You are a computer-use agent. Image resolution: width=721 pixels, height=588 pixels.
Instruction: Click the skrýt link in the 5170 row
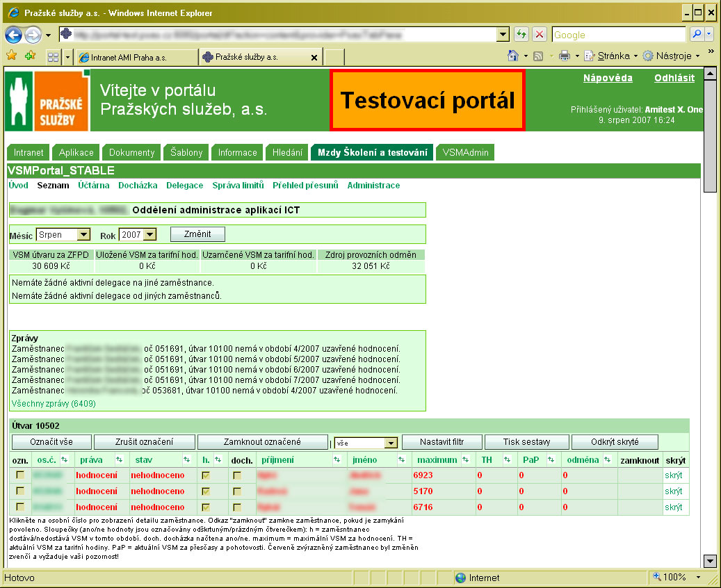(x=674, y=491)
